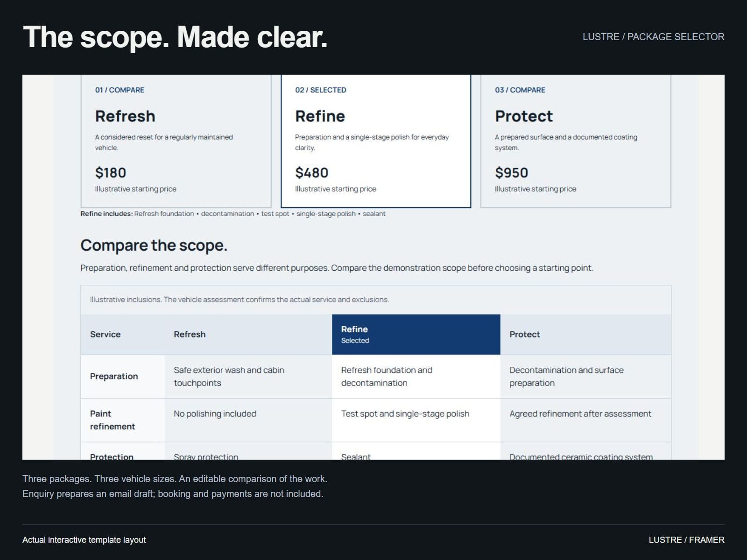Click the $180 price on Refresh card
747x560 pixels.
(x=111, y=173)
